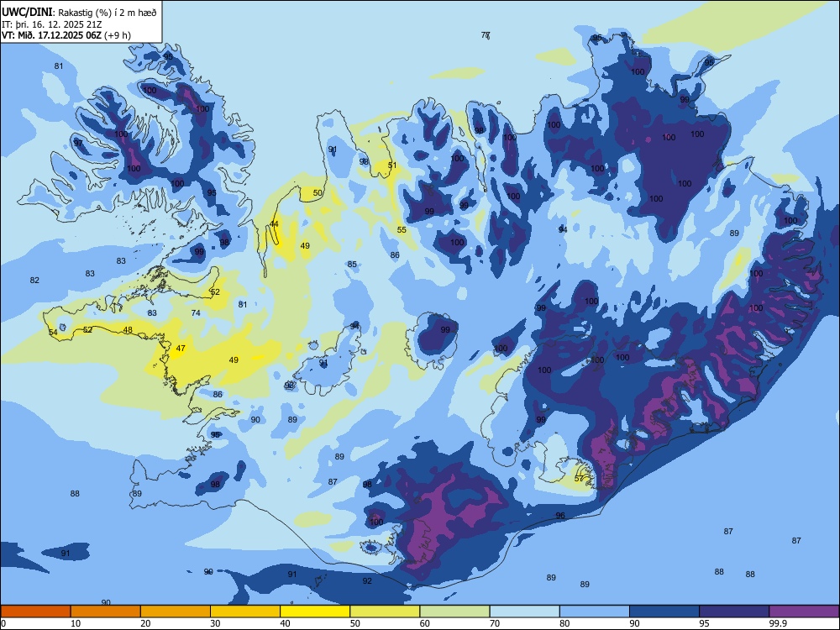Viewport: 840px width, 630px height.
Task: Pick the light green 60–70 legend swatch
Action: pyautogui.click(x=454, y=612)
